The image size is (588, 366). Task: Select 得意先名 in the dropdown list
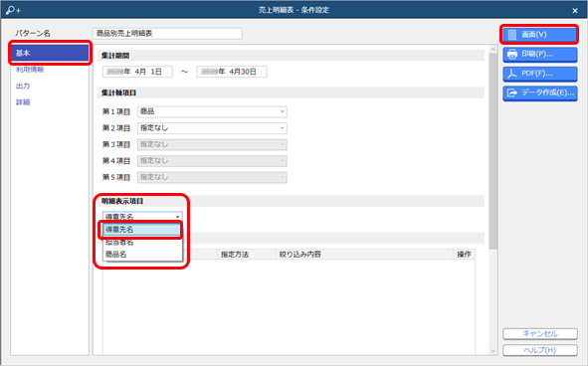point(141,230)
